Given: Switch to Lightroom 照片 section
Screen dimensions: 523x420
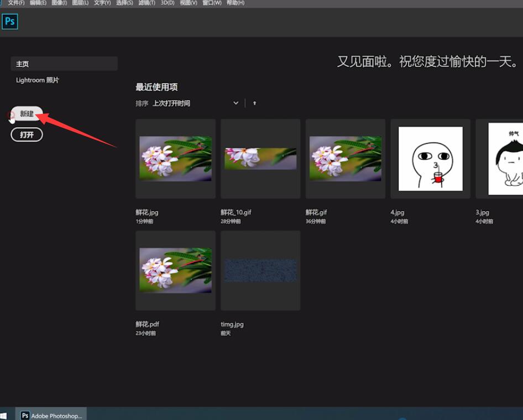Looking at the screenshot, I should pos(38,80).
